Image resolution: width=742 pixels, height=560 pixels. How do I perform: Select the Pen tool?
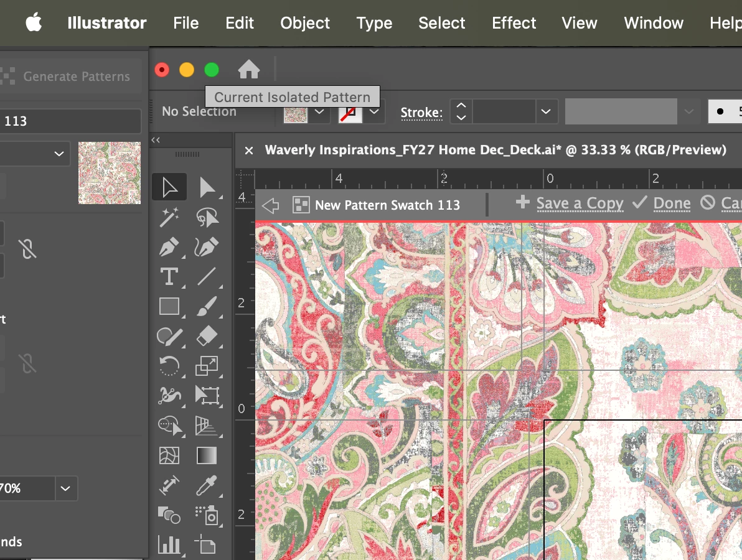click(x=169, y=247)
